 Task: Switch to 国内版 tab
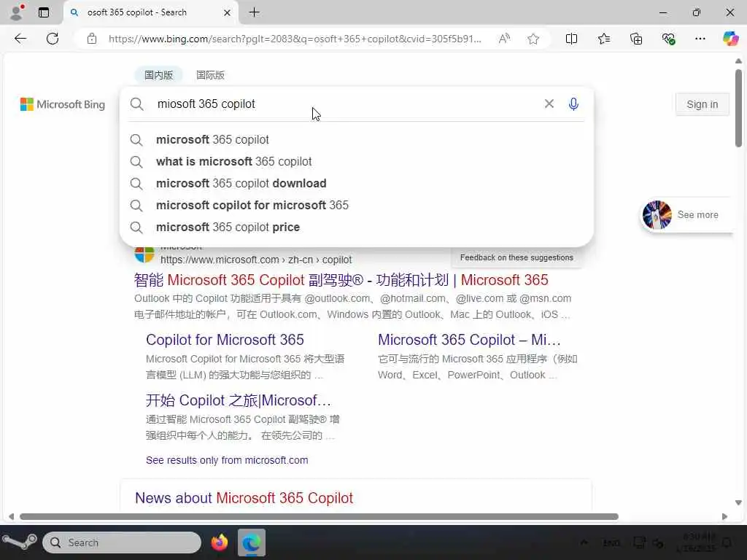pos(158,75)
